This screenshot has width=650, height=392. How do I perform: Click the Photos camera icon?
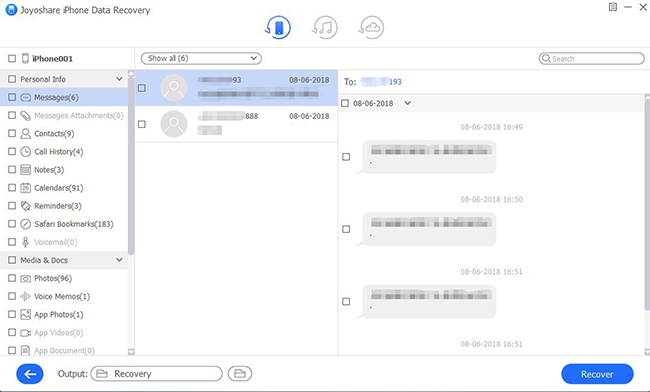26,278
